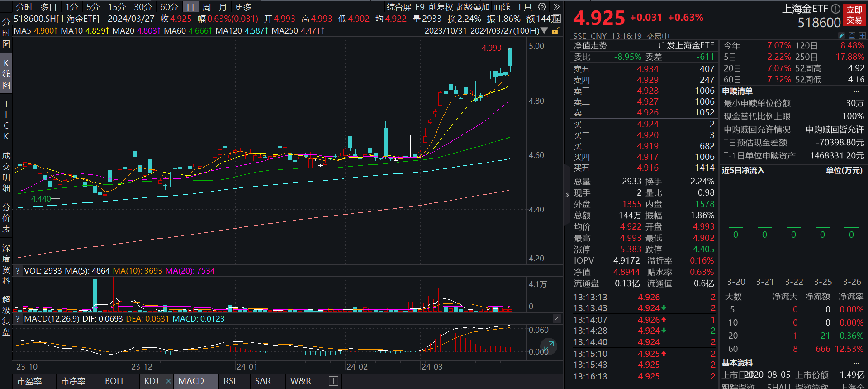Click the 23-12 date marker on timeline
868x389 pixels.
click(142, 366)
